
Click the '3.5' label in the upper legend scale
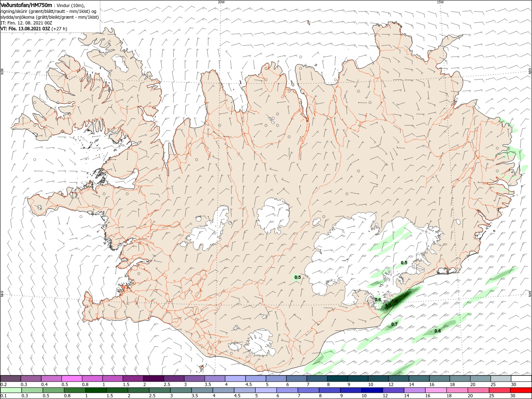pos(208,384)
